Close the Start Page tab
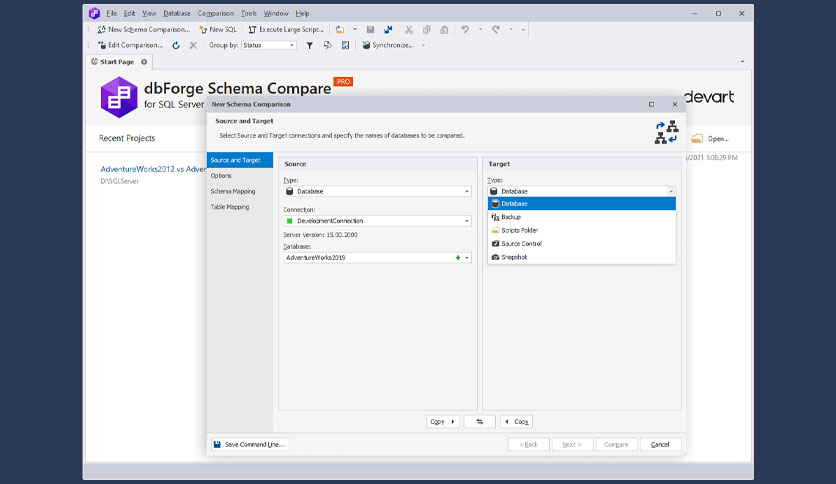The width and height of the screenshot is (836, 484). [x=144, y=62]
